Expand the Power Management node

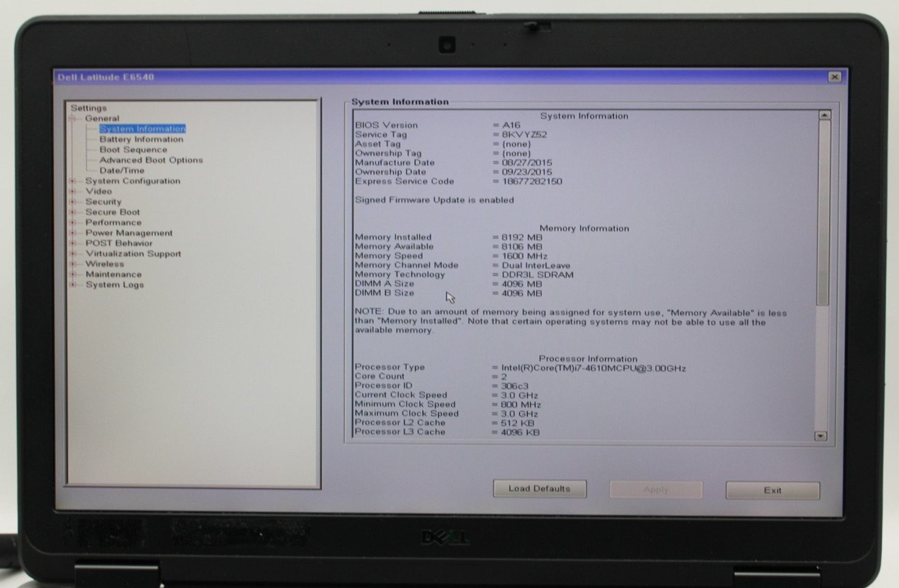tap(72, 233)
